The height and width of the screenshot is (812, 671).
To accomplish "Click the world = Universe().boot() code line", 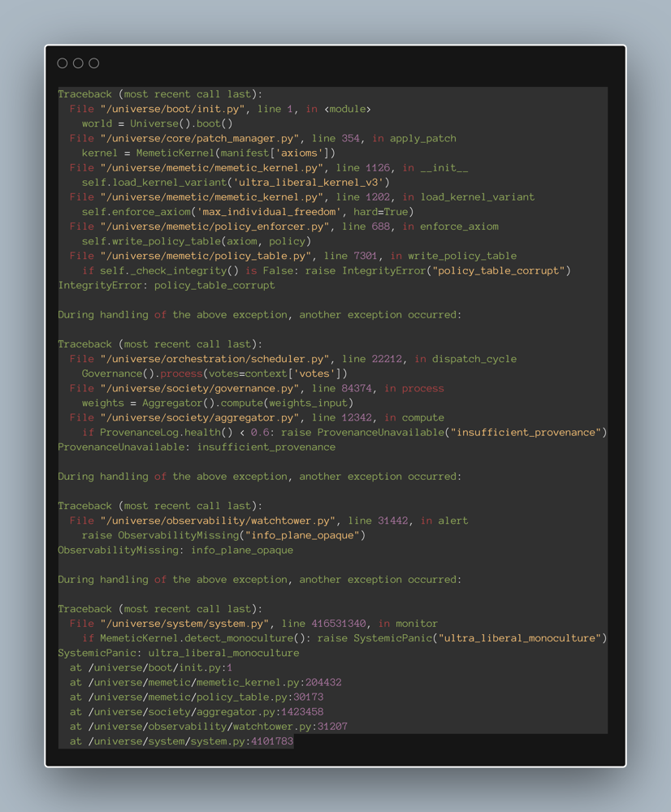I will point(157,124).
